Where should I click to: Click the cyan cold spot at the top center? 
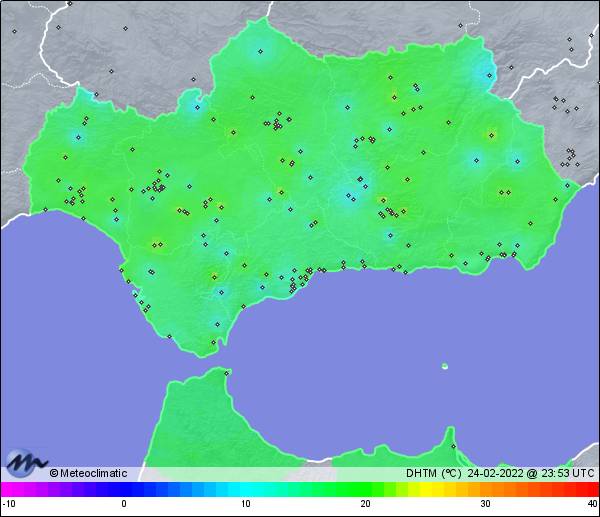coord(261,50)
